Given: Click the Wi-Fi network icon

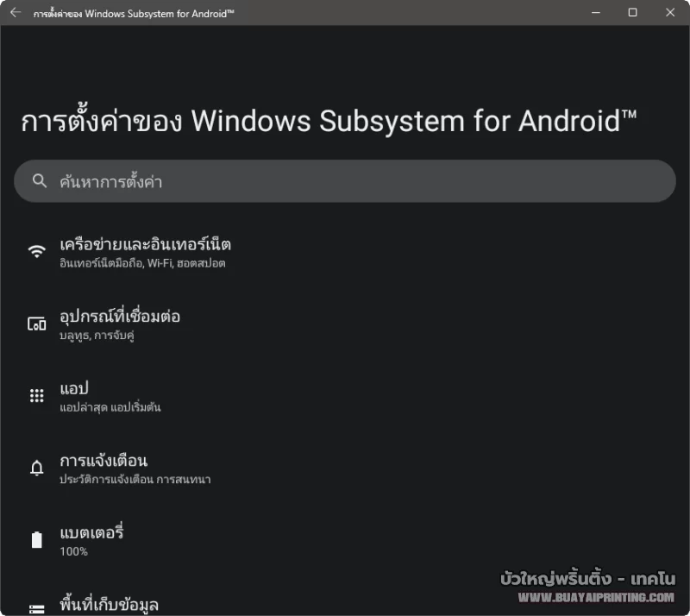Looking at the screenshot, I should point(36,252).
